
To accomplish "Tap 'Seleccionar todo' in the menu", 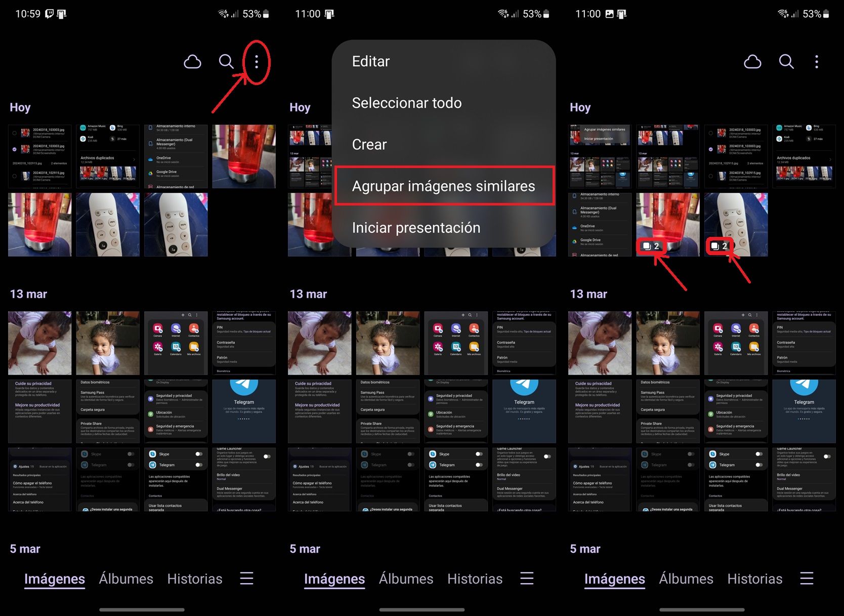I will pos(406,102).
